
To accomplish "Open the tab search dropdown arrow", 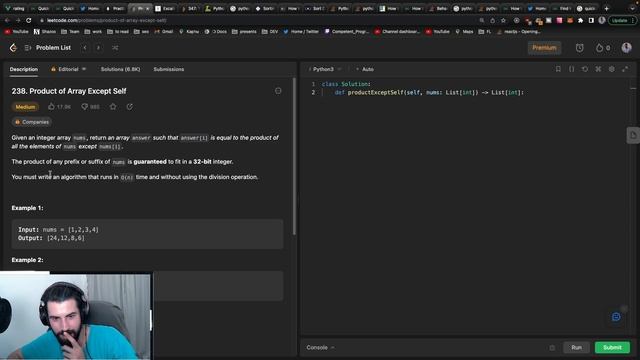I will tap(632, 9).
